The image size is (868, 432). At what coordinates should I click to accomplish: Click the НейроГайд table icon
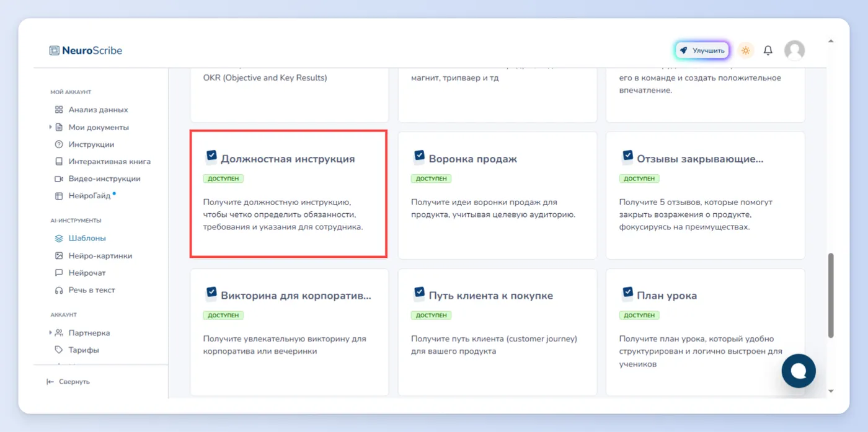tap(59, 196)
